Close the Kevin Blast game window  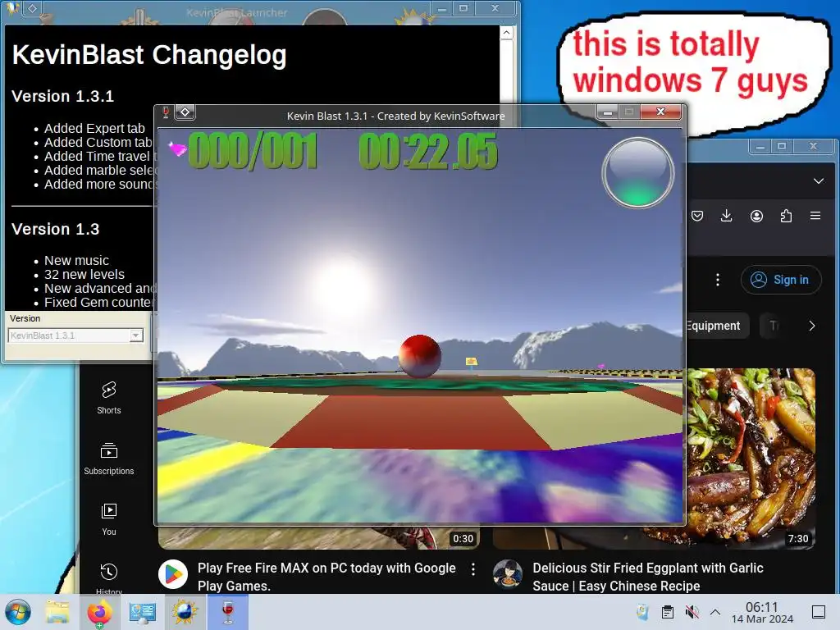661,112
